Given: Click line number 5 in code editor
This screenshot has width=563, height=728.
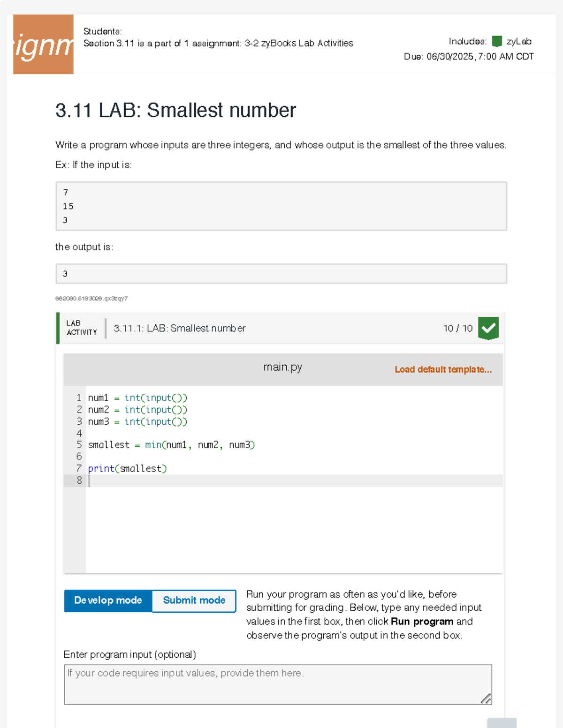Looking at the screenshot, I should [79, 444].
